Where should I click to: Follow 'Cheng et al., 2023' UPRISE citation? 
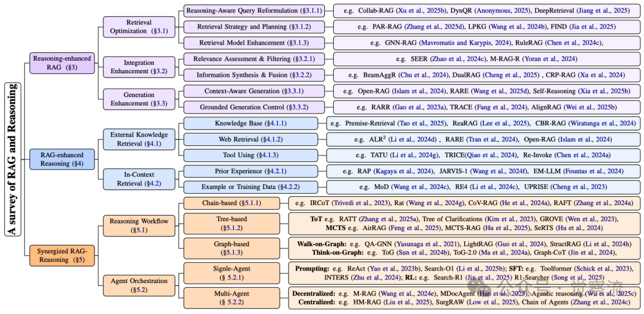[x=579, y=187]
